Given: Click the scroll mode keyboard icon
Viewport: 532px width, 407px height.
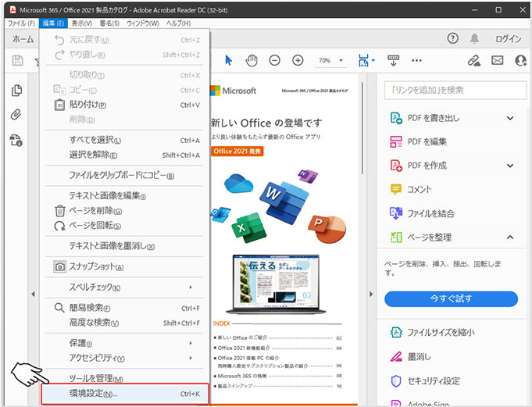Looking at the screenshot, I should coord(393,60).
